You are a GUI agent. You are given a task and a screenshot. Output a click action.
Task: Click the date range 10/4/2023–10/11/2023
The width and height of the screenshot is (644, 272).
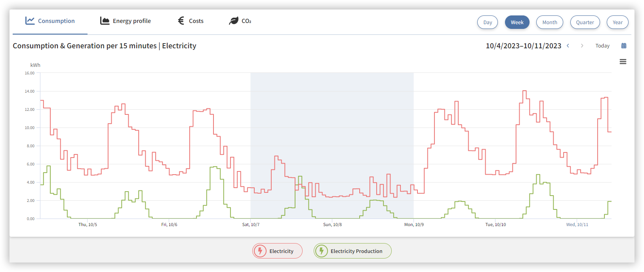coord(524,46)
